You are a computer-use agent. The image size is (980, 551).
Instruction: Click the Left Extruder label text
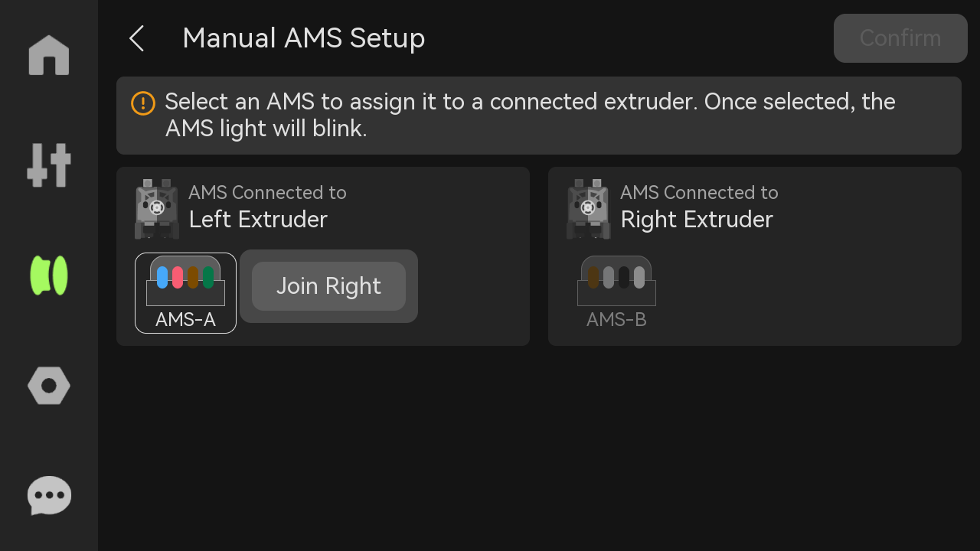(258, 220)
